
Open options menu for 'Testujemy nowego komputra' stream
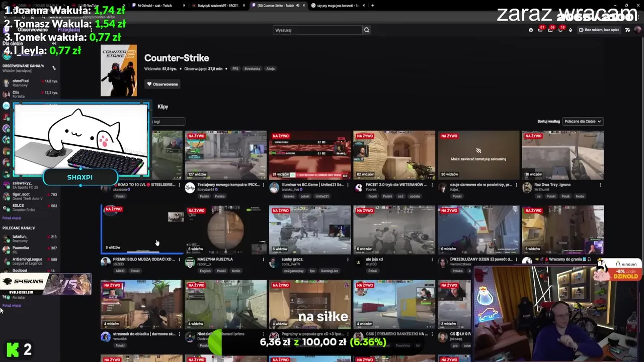(263, 185)
